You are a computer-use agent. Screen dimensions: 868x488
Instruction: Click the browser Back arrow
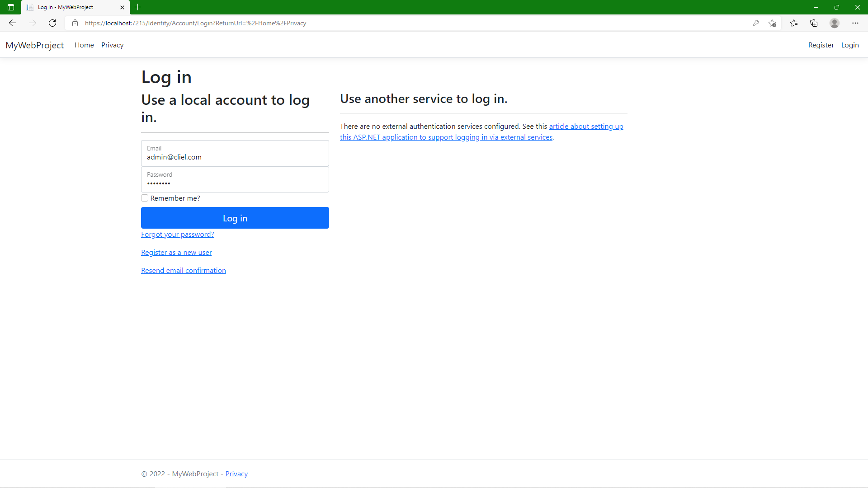[13, 23]
